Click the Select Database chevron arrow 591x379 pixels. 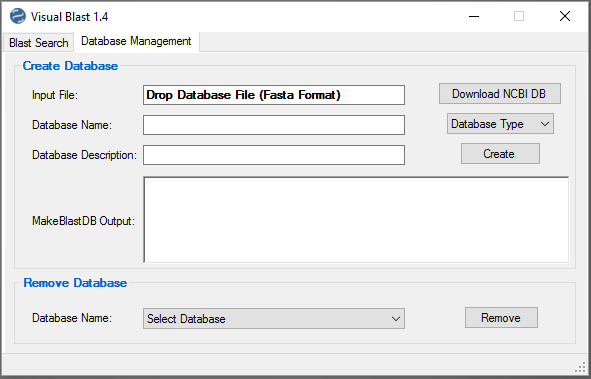click(395, 319)
